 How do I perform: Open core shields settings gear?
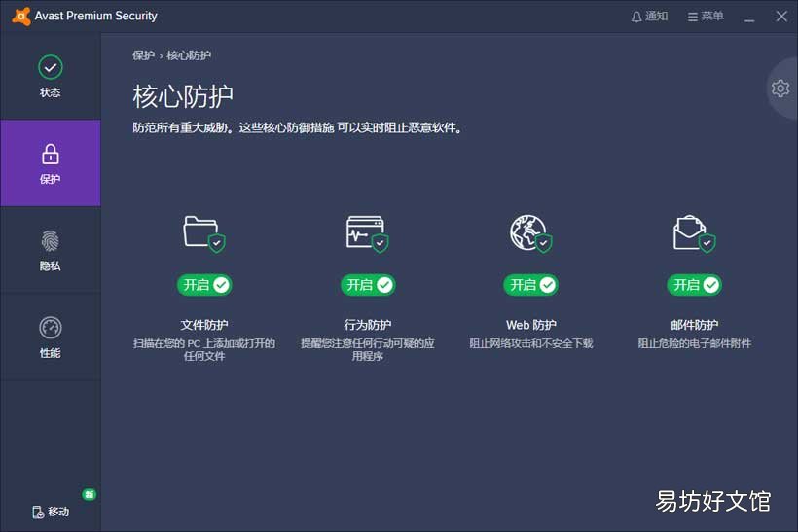780,89
